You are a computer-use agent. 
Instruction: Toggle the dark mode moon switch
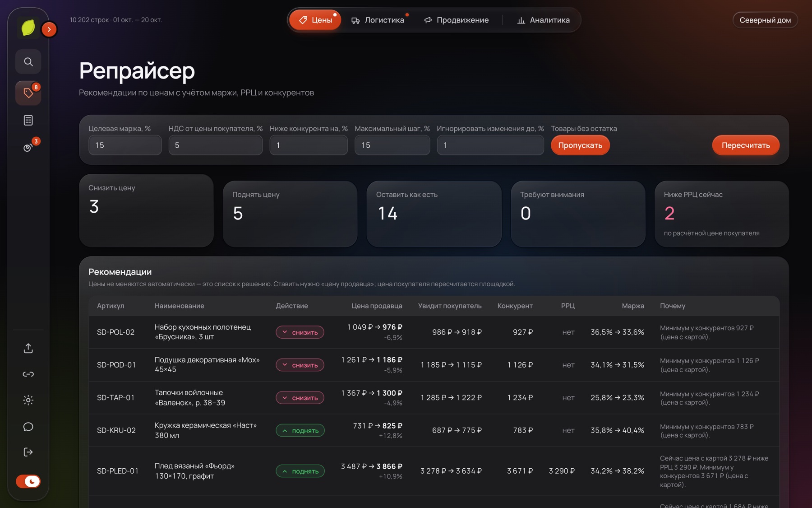point(28,481)
